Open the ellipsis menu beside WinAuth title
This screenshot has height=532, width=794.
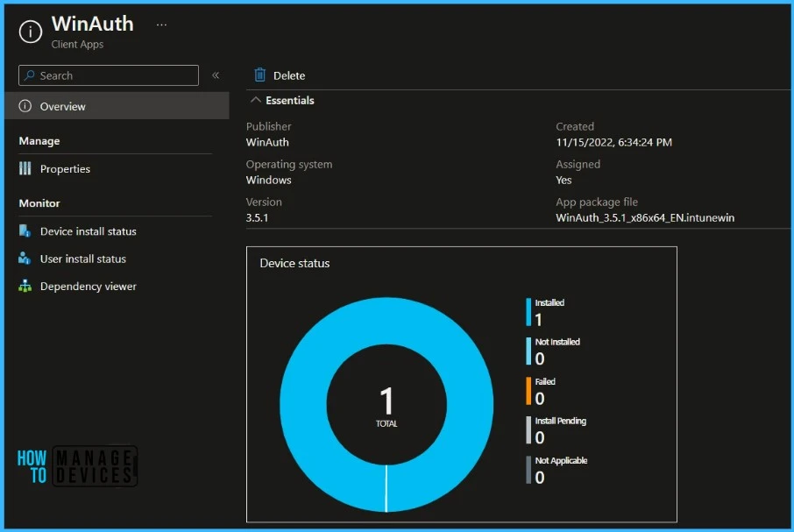coord(161,25)
